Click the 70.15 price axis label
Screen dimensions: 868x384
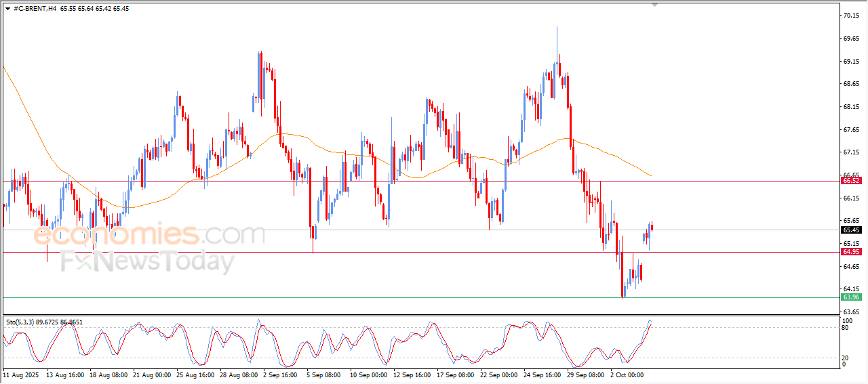tap(851, 16)
